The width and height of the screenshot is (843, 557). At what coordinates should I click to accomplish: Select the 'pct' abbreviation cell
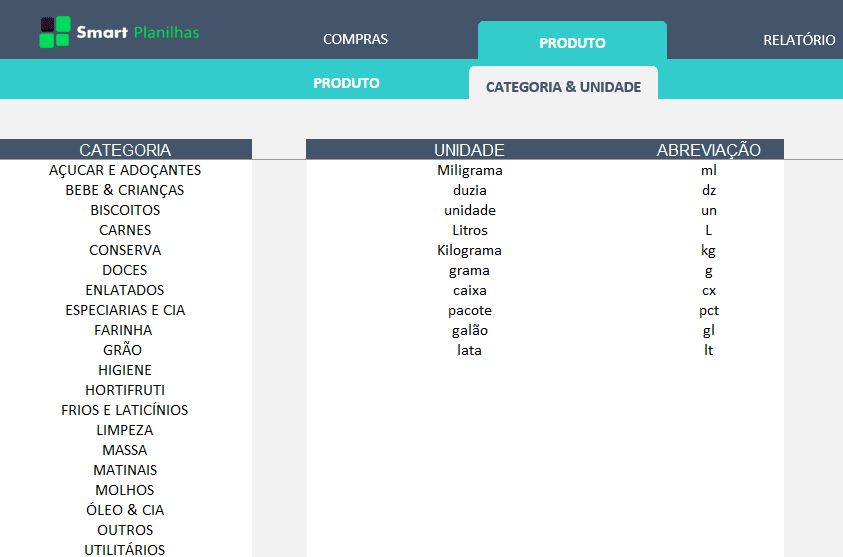[x=708, y=310]
